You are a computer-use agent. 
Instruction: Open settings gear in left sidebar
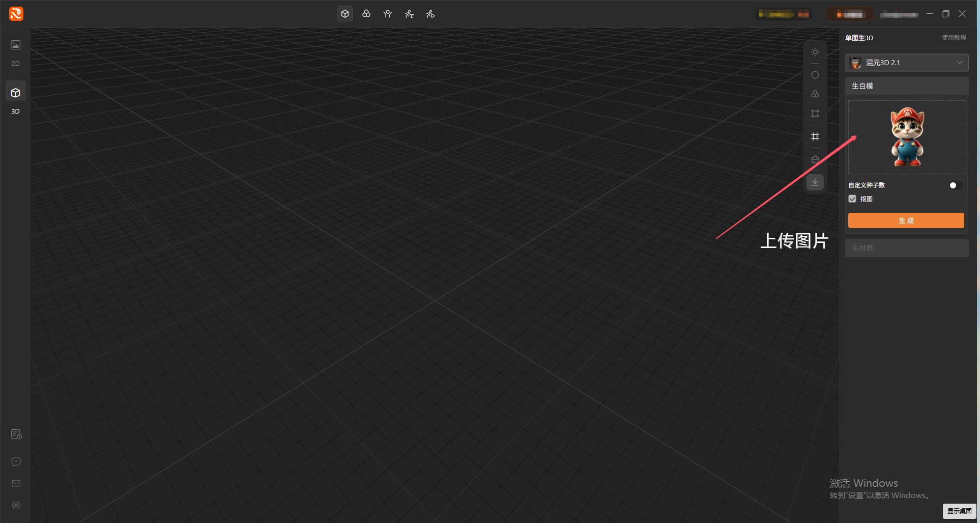(16, 506)
